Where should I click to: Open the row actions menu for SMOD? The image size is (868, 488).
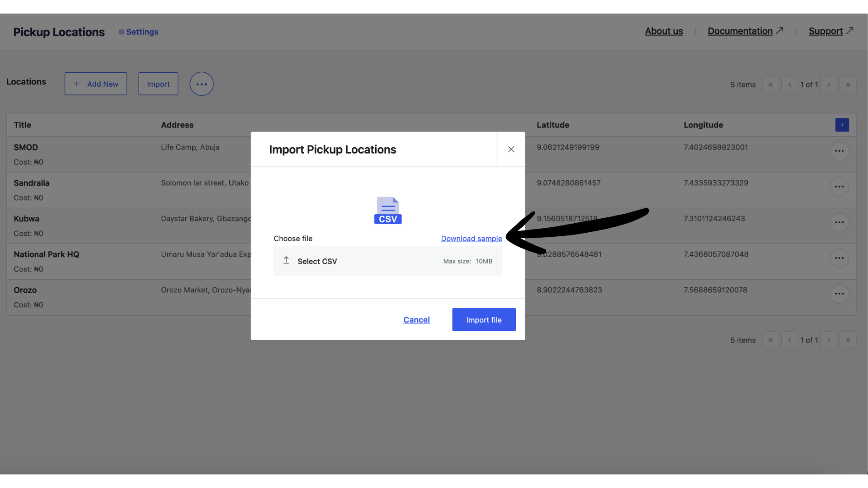tap(839, 151)
